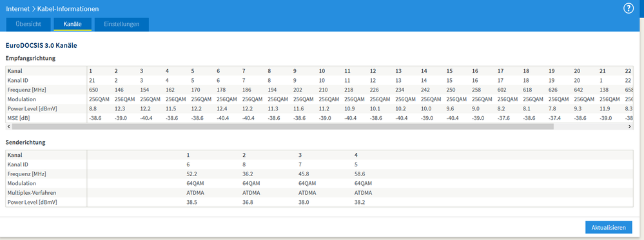This screenshot has width=644, height=240.
Task: Click the scrollbar left arrow in Empfangsrichtung table
Action: (8, 126)
